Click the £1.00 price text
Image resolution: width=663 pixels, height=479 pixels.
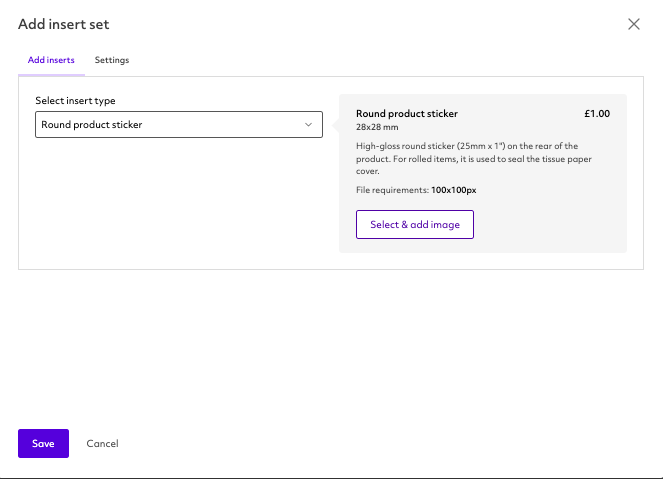click(597, 114)
